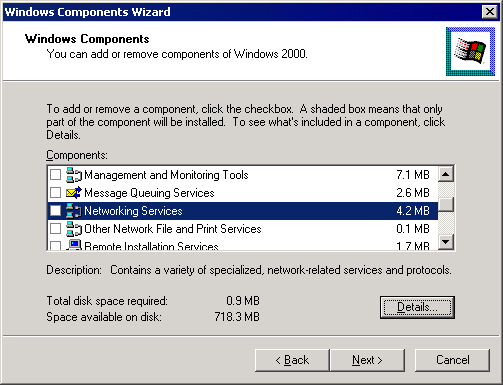Screen dimensions: 503x385
Task: Click the Management and Monitoring Tools icon
Action: 74,175
